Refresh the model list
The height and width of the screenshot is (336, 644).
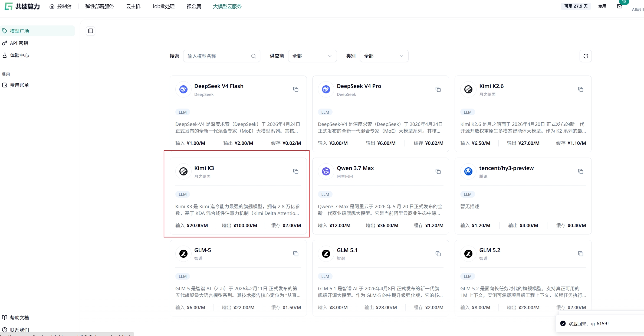(x=586, y=56)
